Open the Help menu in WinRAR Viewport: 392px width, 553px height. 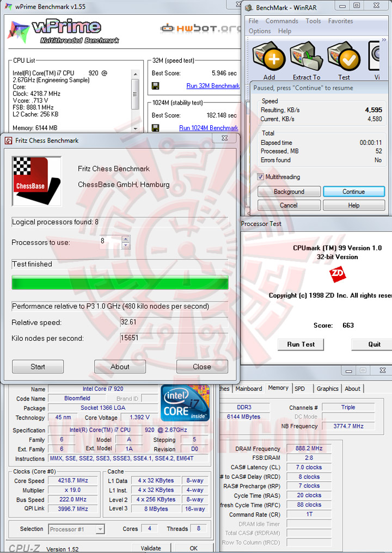[284, 30]
